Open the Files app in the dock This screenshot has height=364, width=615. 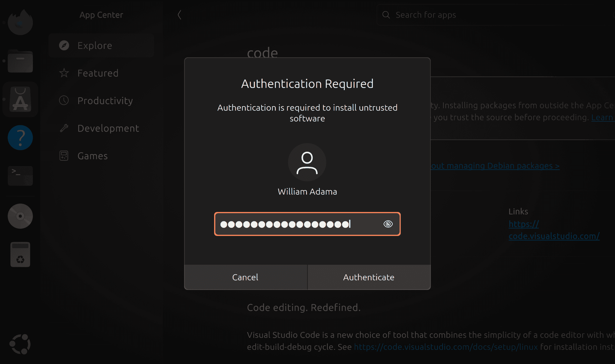pos(20,61)
